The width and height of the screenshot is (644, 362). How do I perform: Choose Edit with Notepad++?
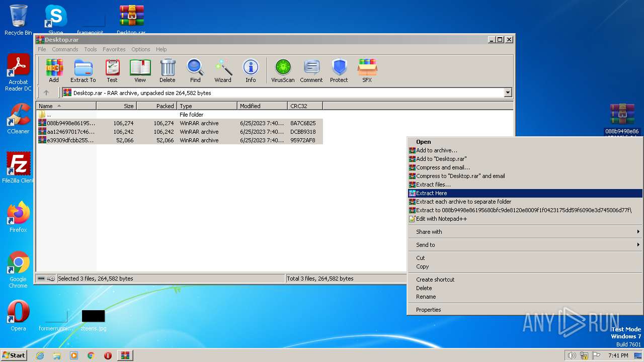[x=525, y=219]
